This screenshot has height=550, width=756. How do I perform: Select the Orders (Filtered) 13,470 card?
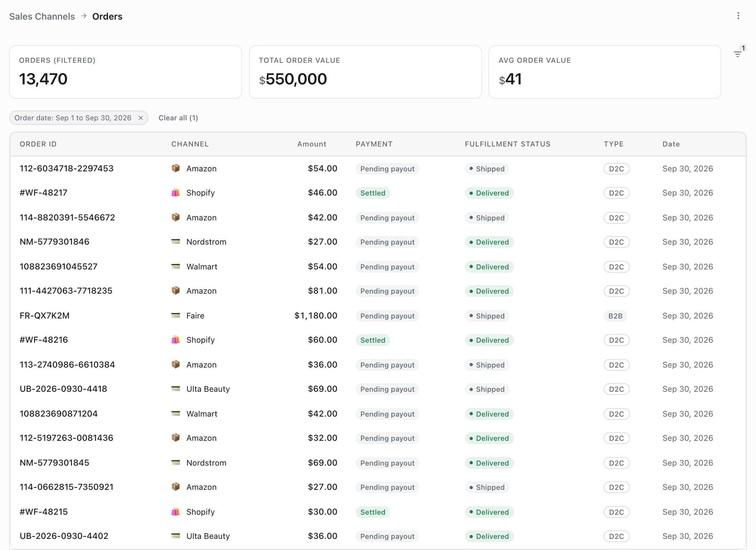click(125, 72)
